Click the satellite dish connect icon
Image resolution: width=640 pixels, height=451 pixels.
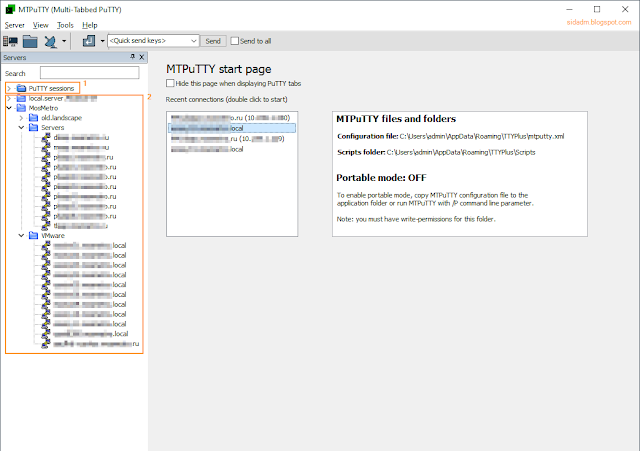point(51,41)
